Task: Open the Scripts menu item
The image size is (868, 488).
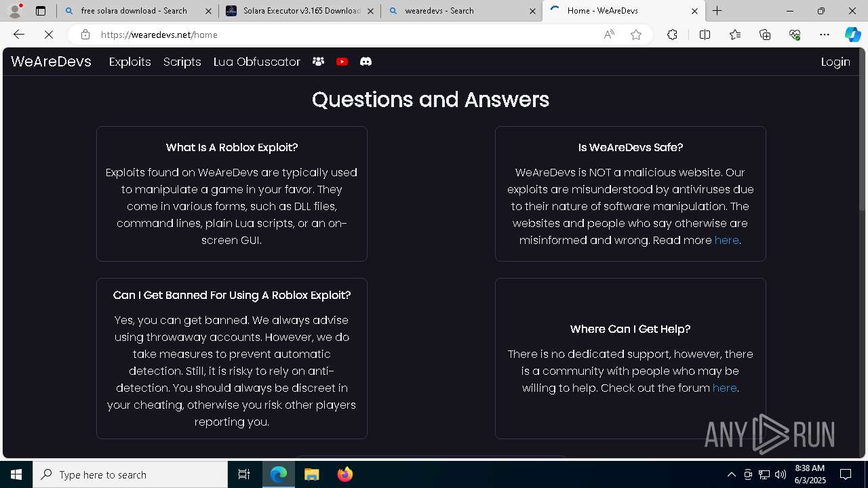Action: [182, 62]
